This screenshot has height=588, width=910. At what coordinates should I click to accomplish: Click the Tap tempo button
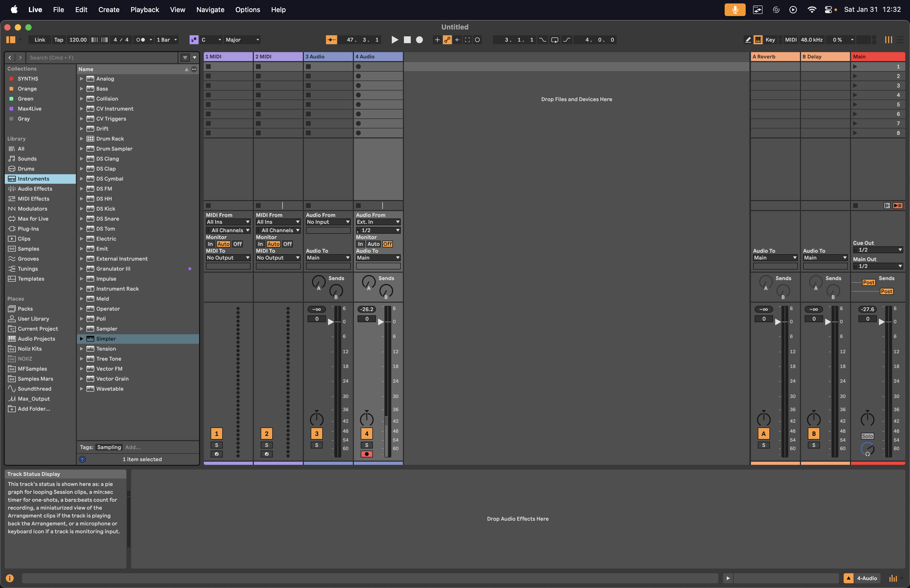pos(58,40)
